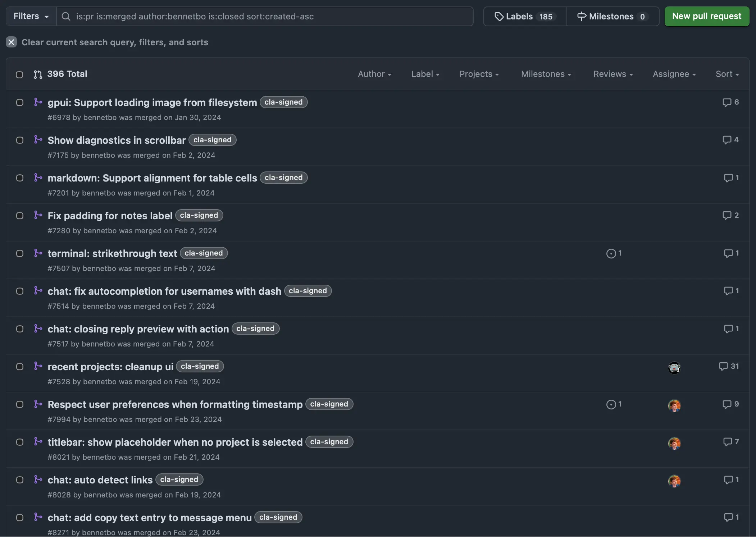Open the Author filter dropdown
The width and height of the screenshot is (756, 537).
click(x=375, y=74)
